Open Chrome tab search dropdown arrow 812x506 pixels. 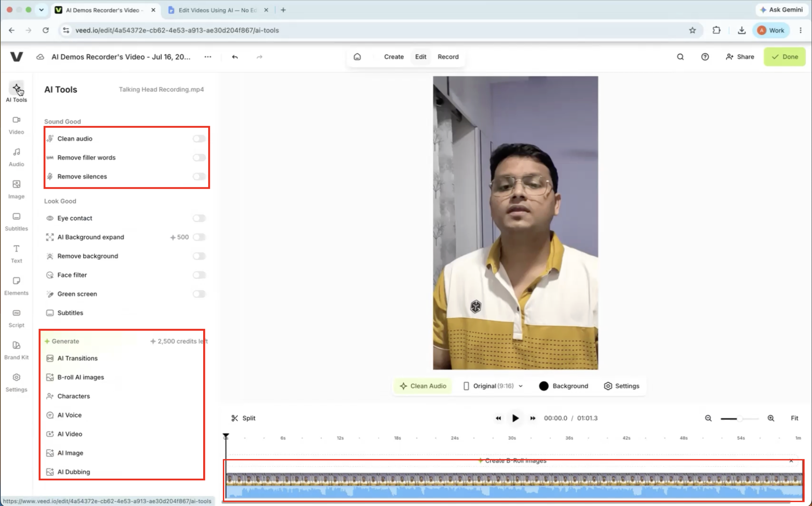(x=41, y=10)
